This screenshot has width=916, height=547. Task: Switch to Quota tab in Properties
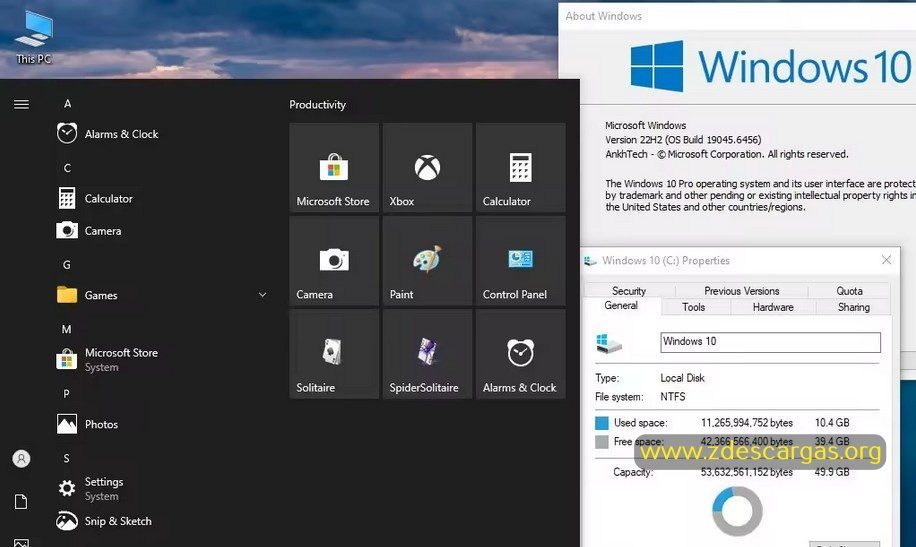pos(849,290)
